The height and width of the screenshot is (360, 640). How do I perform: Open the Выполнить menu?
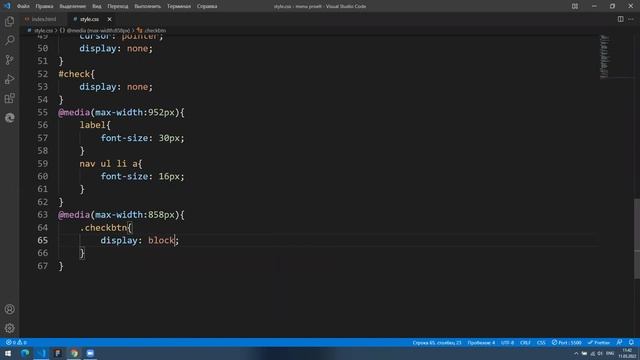tap(147, 6)
